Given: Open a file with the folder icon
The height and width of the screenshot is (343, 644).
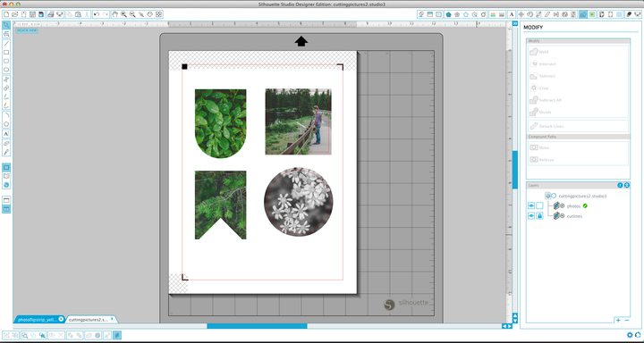Looking at the screenshot, I should click(15, 14).
